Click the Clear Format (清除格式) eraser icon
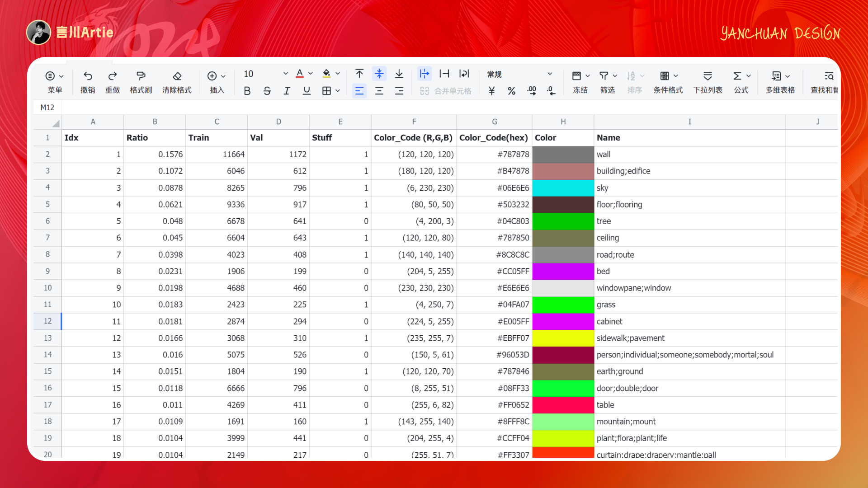This screenshot has height=488, width=868. (177, 76)
